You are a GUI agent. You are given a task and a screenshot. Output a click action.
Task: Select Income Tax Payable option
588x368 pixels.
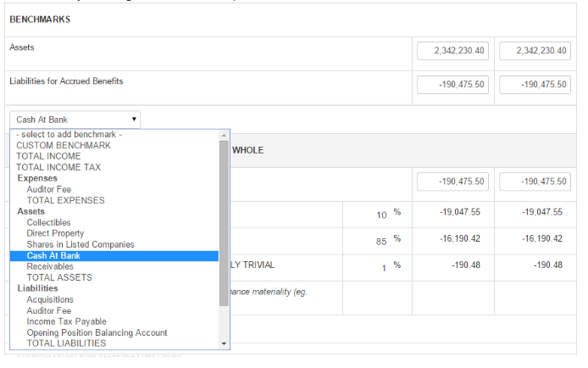(66, 322)
